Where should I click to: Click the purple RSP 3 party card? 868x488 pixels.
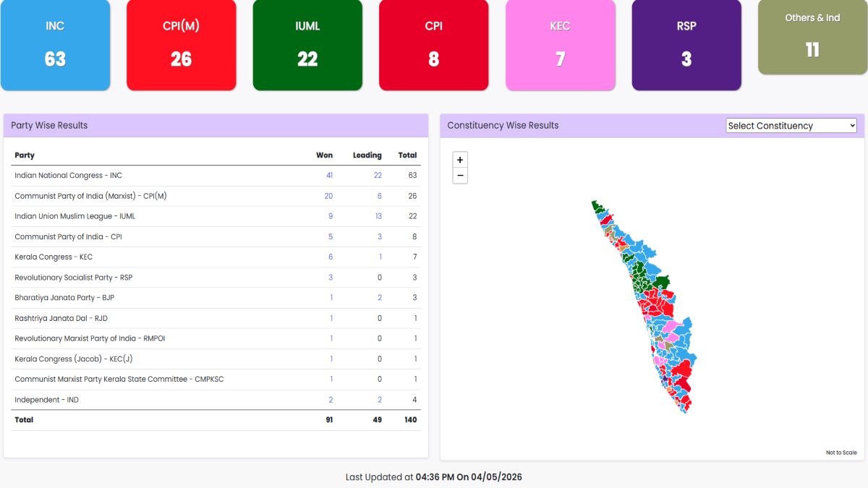click(x=686, y=45)
